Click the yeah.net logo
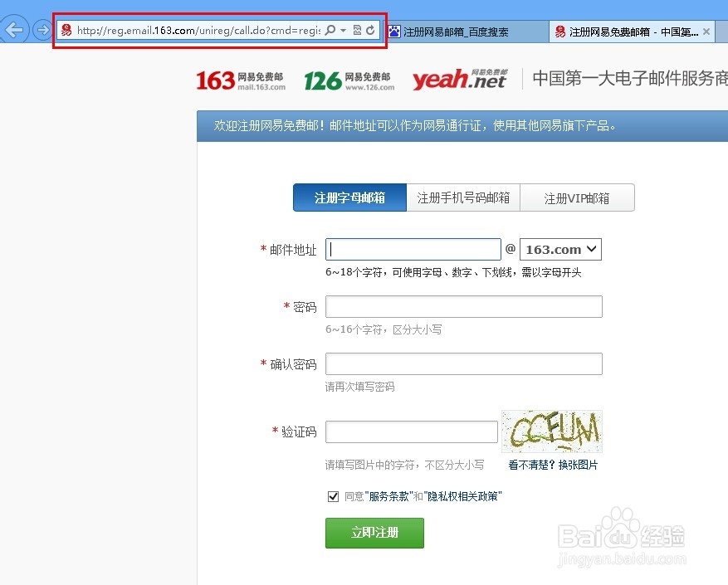This screenshot has width=728, height=585. pyautogui.click(x=460, y=79)
